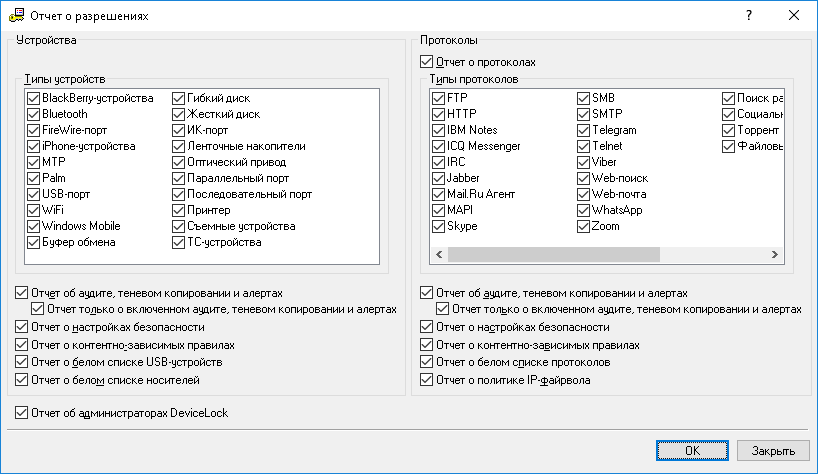Uncheck the Telegram protocol
The width and height of the screenshot is (818, 474).
(x=584, y=130)
